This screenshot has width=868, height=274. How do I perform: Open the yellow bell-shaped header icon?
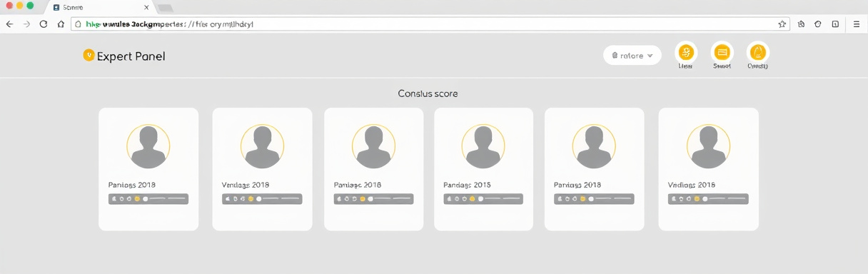click(x=758, y=52)
